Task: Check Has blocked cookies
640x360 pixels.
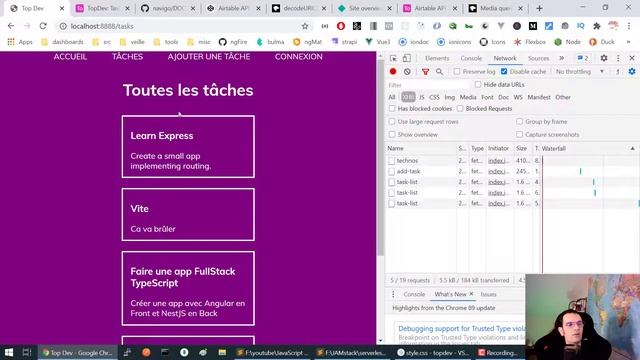Action: (392, 109)
